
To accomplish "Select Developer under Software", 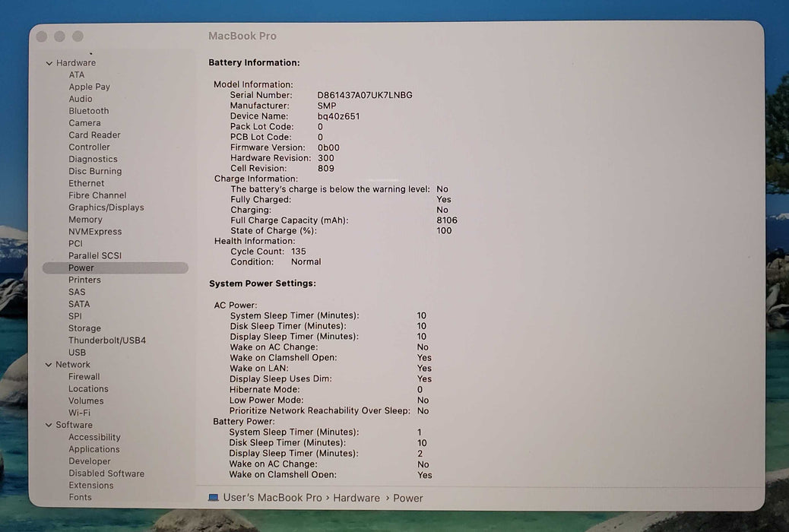I will click(x=90, y=461).
